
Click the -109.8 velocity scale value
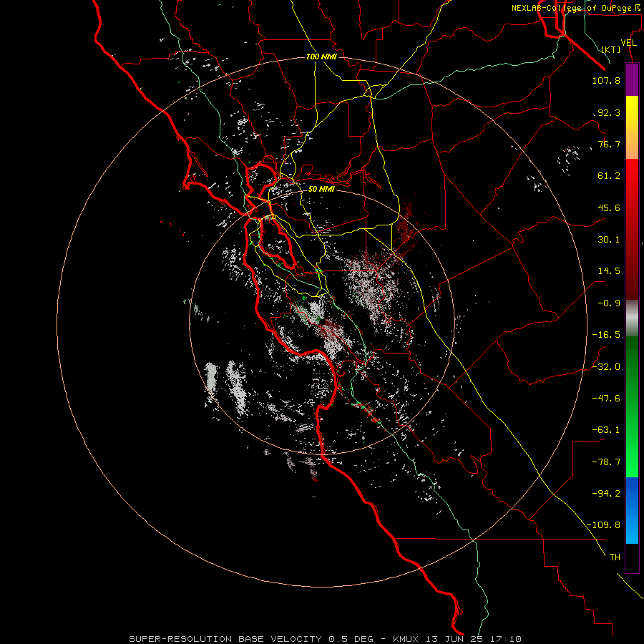coord(603,525)
